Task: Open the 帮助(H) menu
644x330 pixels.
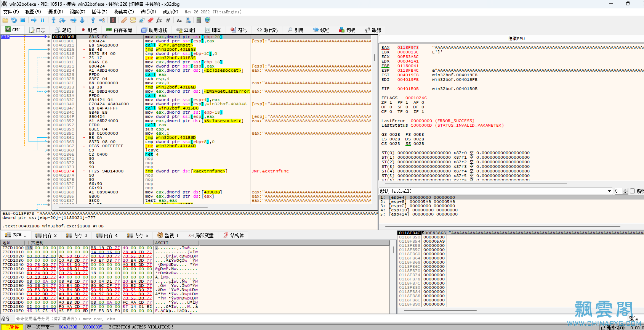Action: click(170, 12)
